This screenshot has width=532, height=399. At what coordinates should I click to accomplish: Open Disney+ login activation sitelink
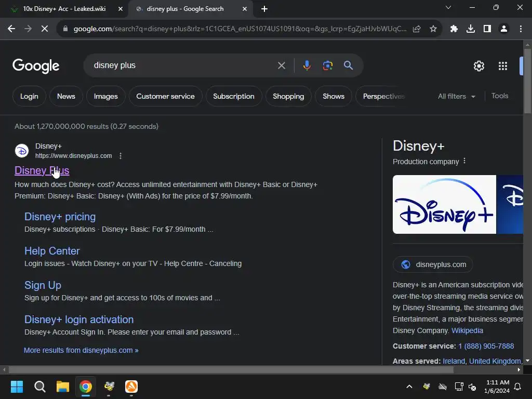point(79,320)
